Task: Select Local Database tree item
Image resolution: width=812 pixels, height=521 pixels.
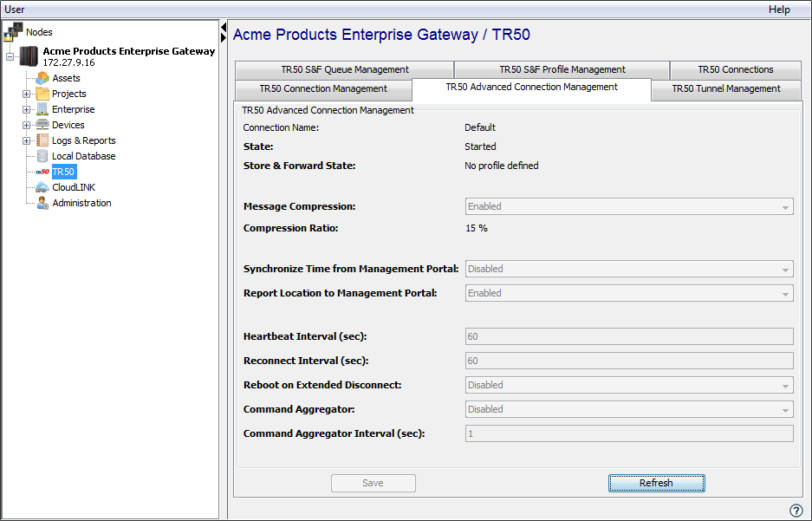Action: [83, 156]
